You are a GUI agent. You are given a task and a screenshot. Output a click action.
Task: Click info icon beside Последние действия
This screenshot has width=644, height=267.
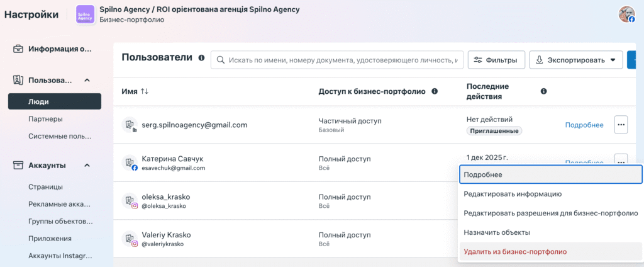(x=543, y=91)
